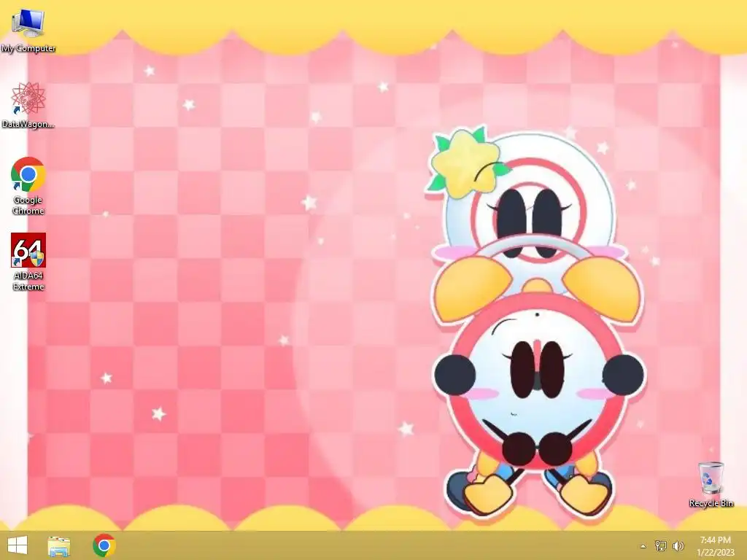Open the clock showing 7:44 PM
This screenshot has height=560, width=747.
pyautogui.click(x=715, y=545)
